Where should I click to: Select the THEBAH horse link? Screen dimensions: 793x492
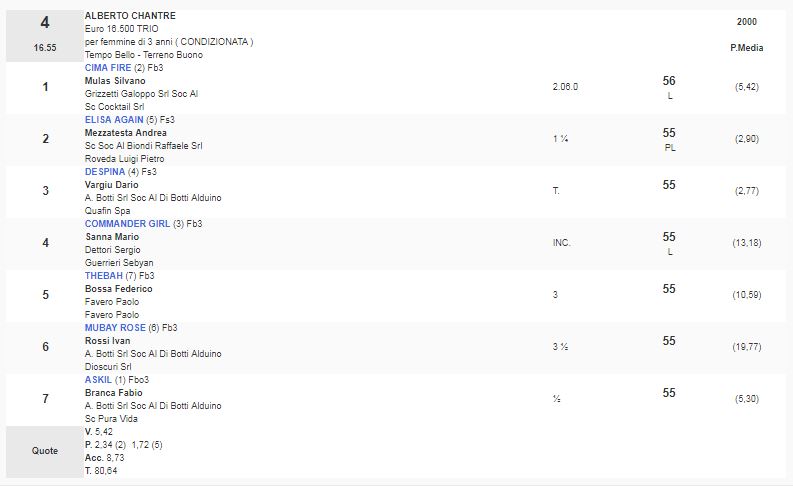point(105,276)
